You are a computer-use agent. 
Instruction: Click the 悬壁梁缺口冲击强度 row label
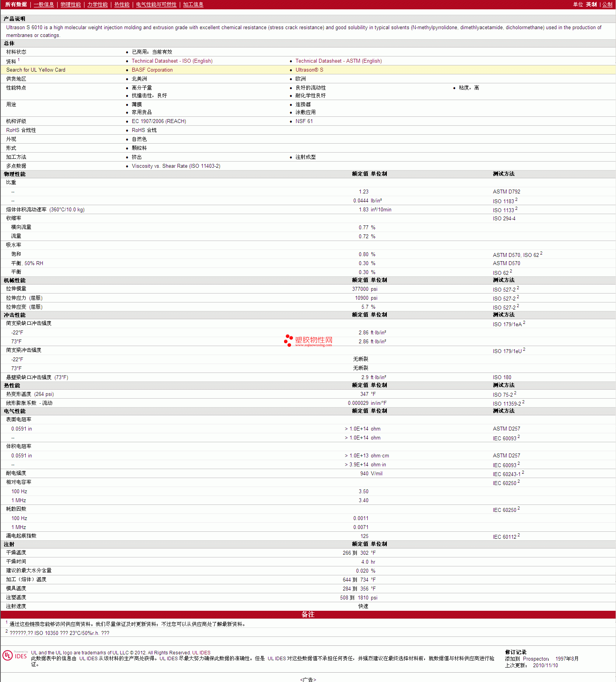pos(37,378)
